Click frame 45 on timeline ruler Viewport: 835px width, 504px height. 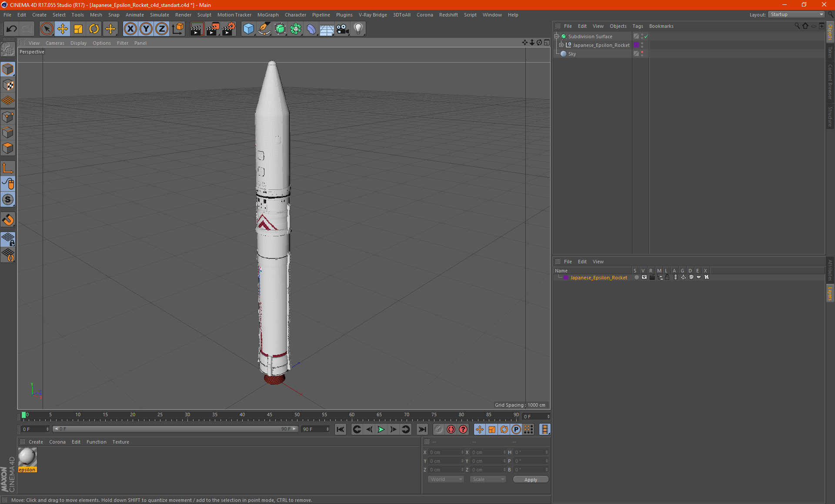(270, 415)
